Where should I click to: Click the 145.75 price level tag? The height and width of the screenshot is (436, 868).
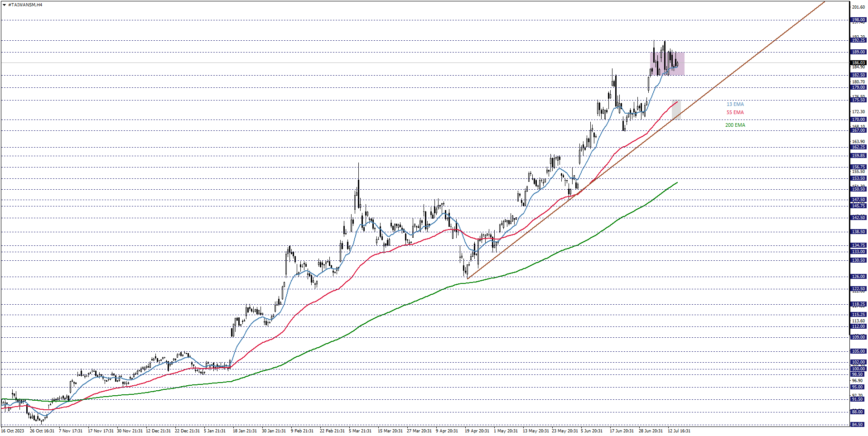point(858,206)
